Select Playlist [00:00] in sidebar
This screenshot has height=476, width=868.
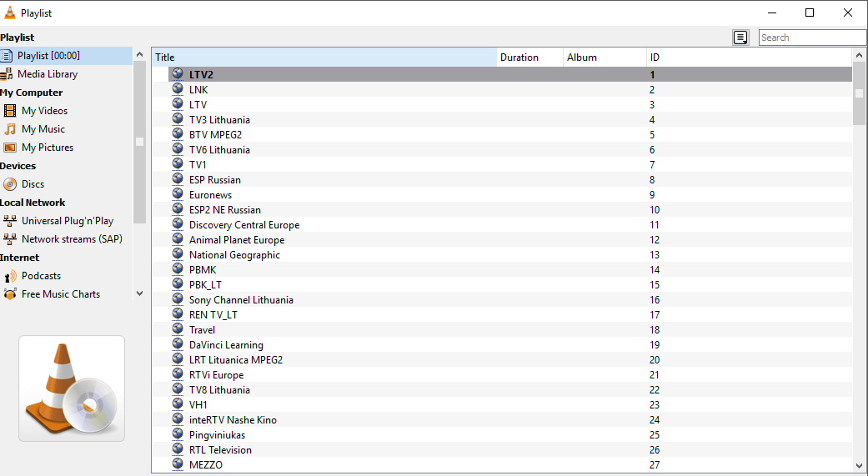(66, 55)
